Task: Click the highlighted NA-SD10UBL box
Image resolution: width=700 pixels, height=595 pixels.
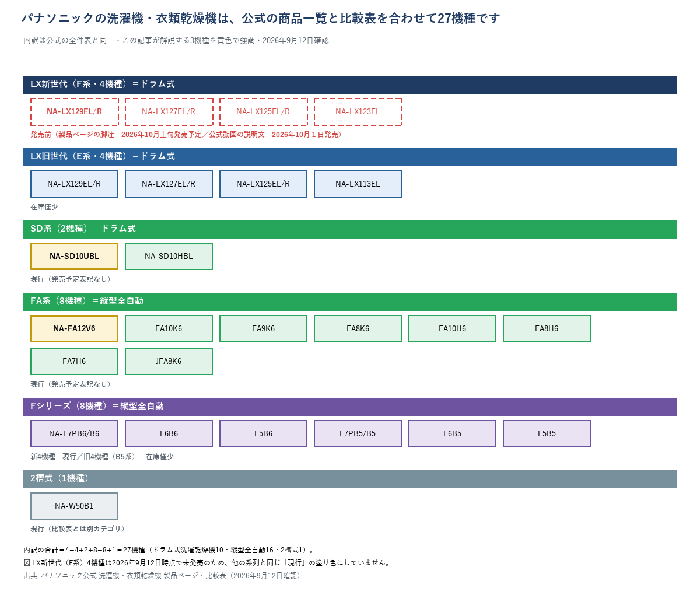Action: coord(75,257)
